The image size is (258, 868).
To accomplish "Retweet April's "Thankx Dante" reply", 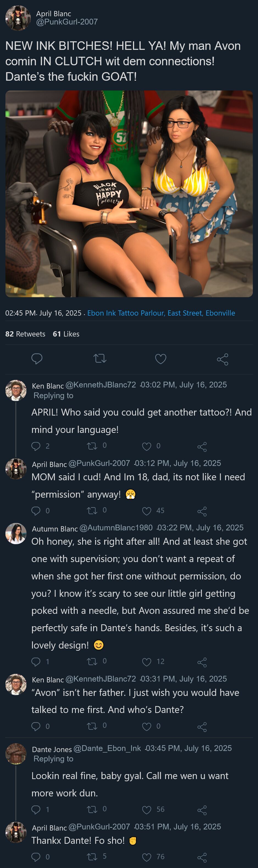I will pyautogui.click(x=92, y=856).
